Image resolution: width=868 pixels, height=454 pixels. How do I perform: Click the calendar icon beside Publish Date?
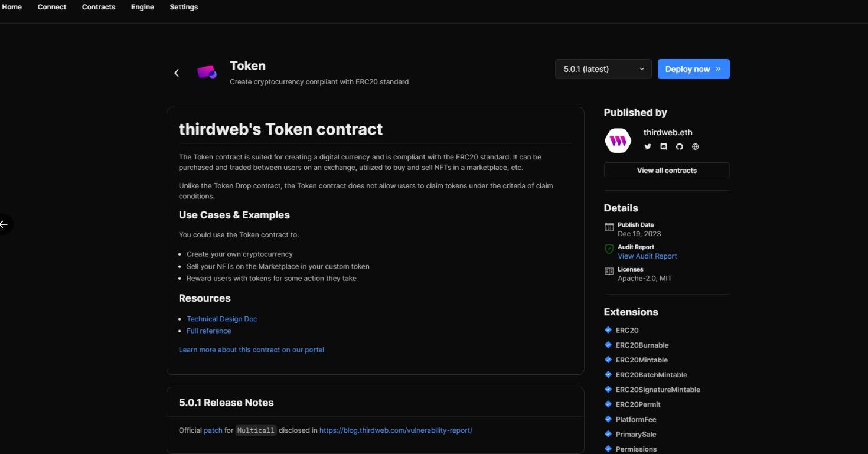(609, 227)
